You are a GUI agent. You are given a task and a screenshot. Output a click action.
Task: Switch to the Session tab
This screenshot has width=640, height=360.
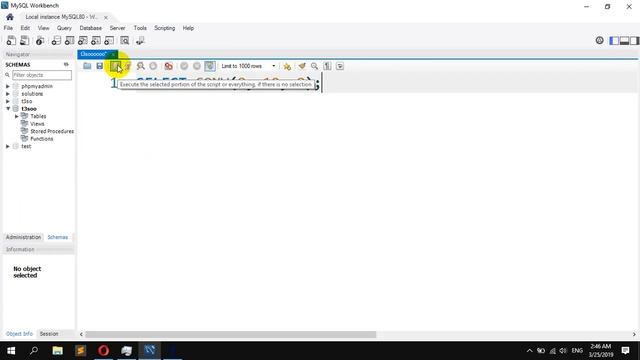[x=49, y=334]
